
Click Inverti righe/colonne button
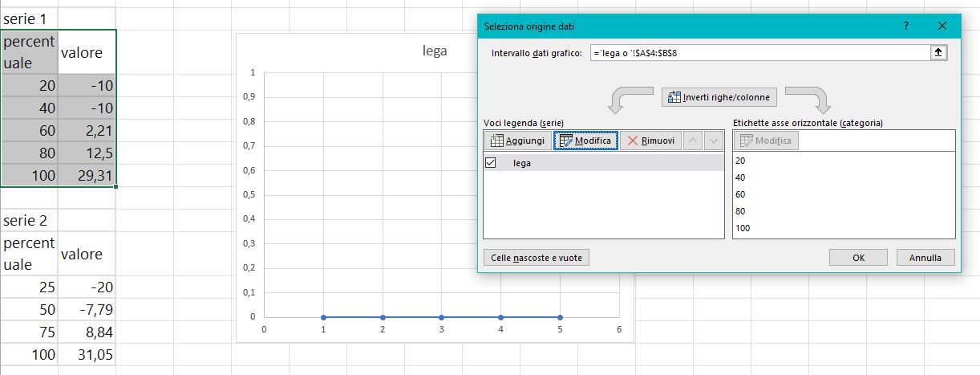click(719, 97)
